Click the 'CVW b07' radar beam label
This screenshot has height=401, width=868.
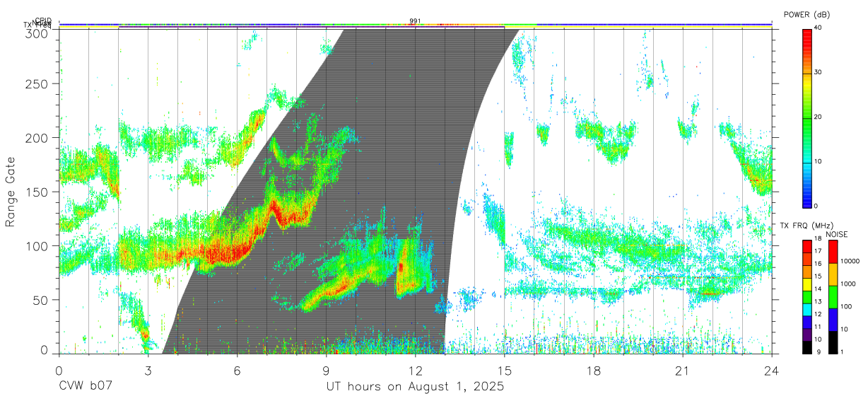coord(86,387)
